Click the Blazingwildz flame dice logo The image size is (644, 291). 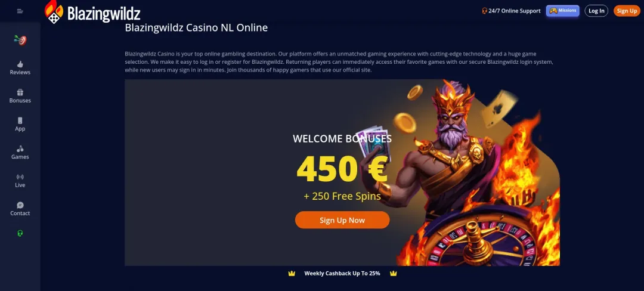click(x=54, y=11)
